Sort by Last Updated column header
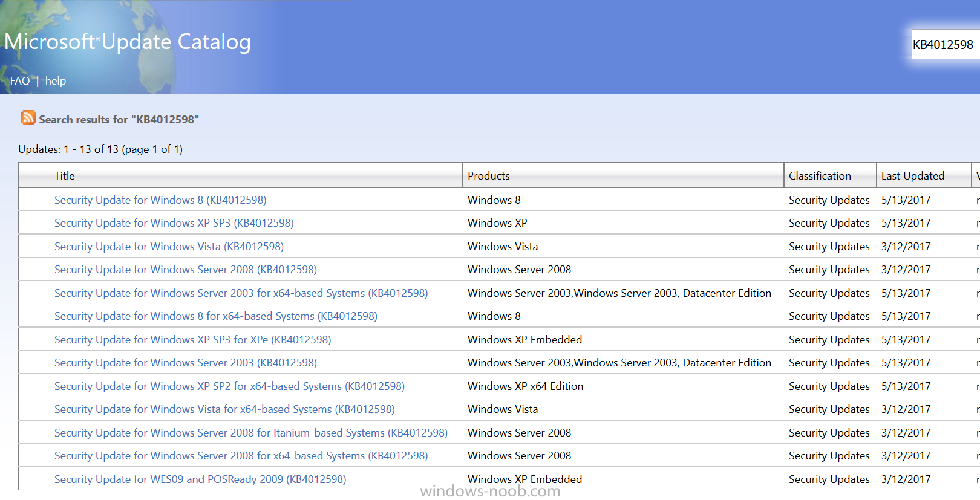The image size is (980, 500). [913, 176]
